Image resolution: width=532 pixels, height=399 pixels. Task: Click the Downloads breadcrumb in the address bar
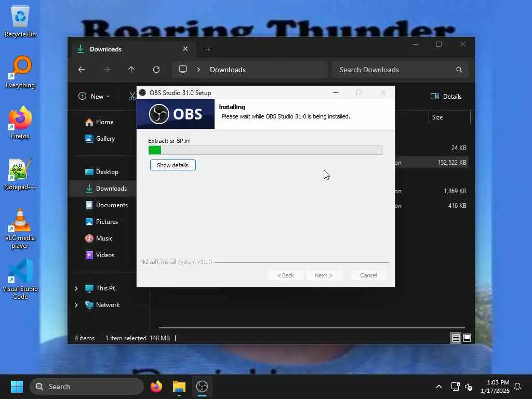228,70
